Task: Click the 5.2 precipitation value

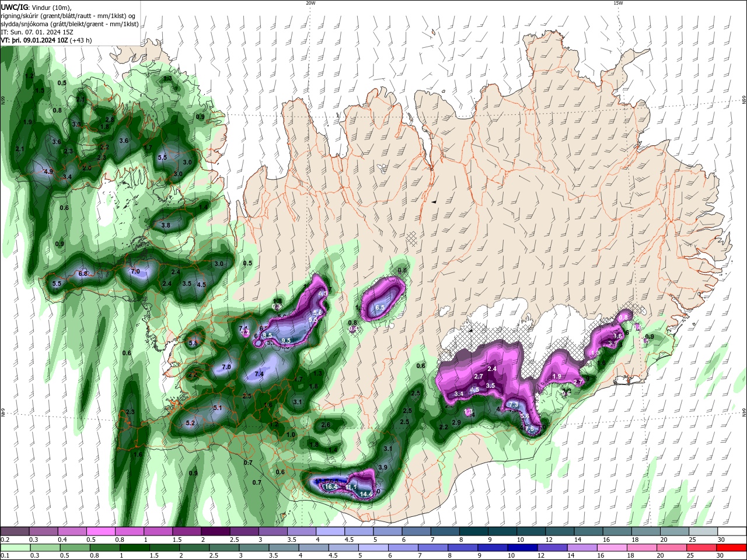Action: [x=190, y=423]
